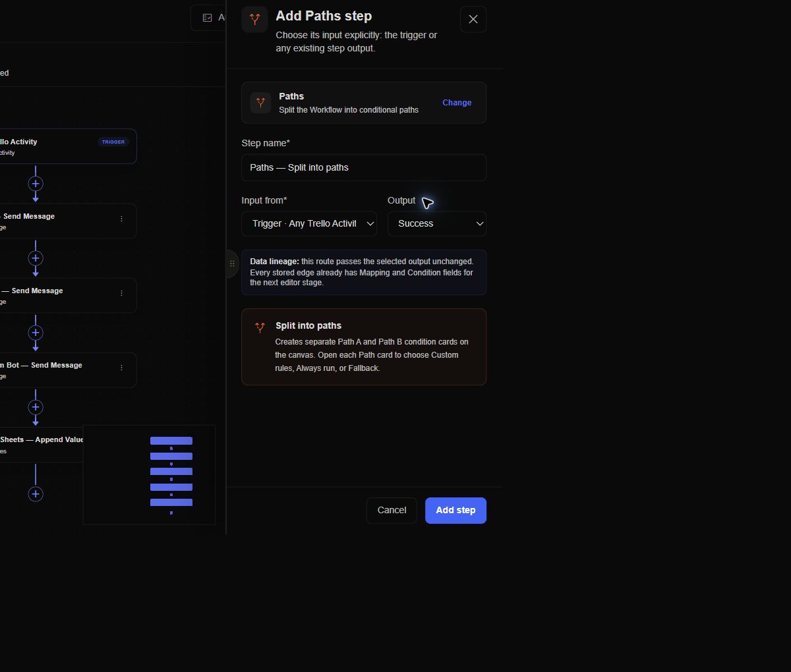Click the Paths step type card icon

[261, 103]
